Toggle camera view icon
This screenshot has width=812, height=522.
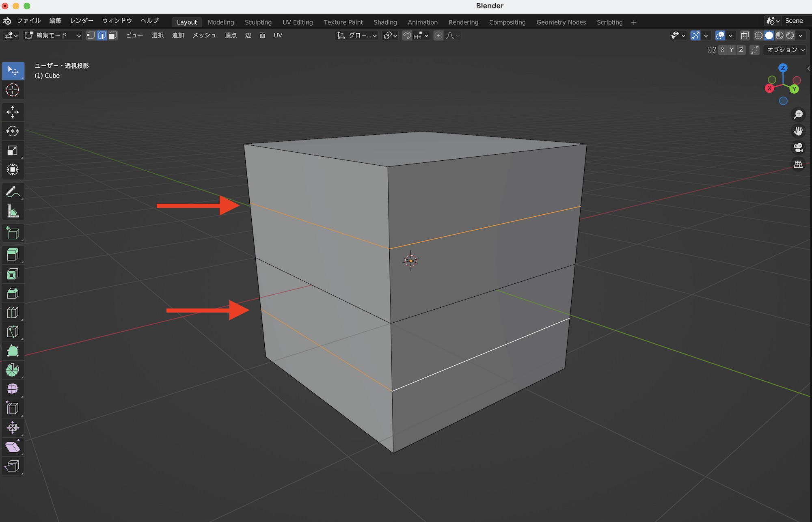click(x=798, y=147)
